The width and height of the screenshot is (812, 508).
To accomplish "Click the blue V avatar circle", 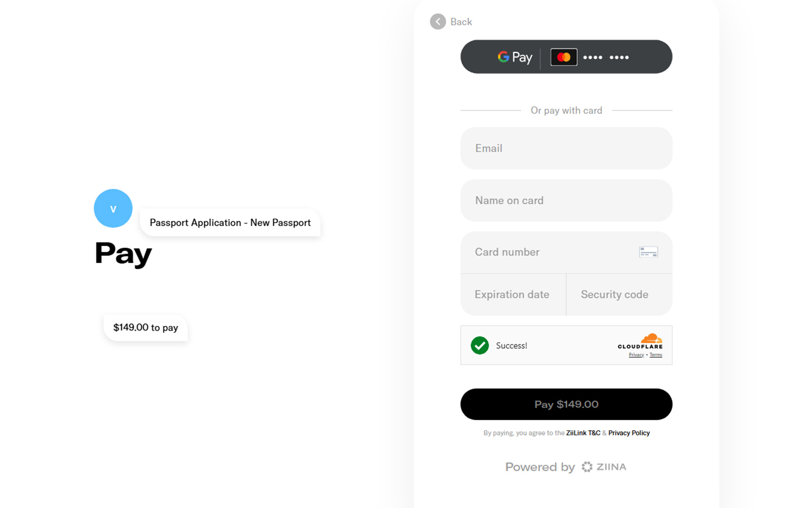I will coord(113,208).
